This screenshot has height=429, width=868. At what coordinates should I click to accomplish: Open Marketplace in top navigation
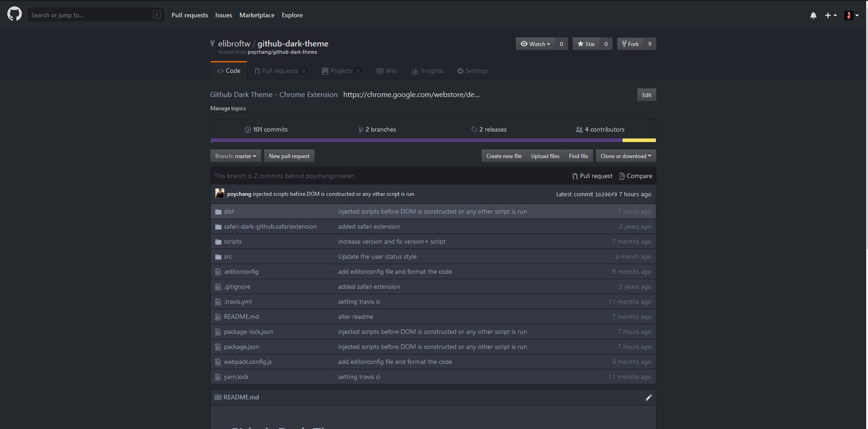coord(257,15)
